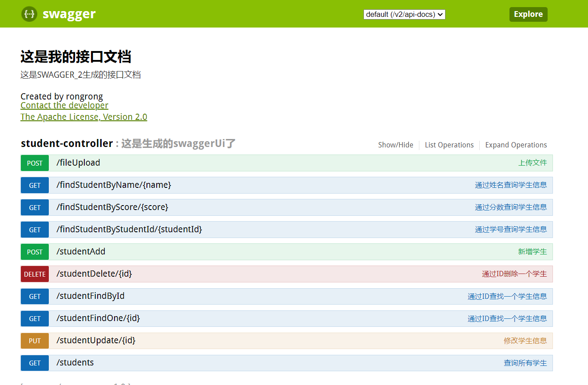Click the 通过ID删除一个学生 description

coord(514,274)
